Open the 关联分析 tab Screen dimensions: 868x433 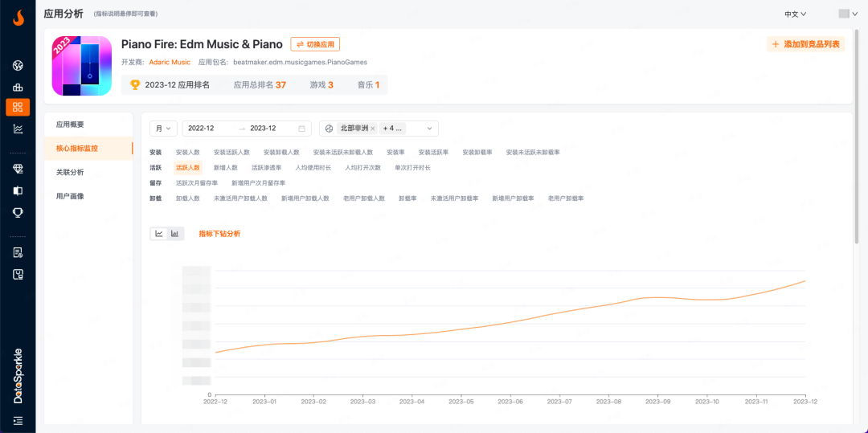pyautogui.click(x=88, y=172)
